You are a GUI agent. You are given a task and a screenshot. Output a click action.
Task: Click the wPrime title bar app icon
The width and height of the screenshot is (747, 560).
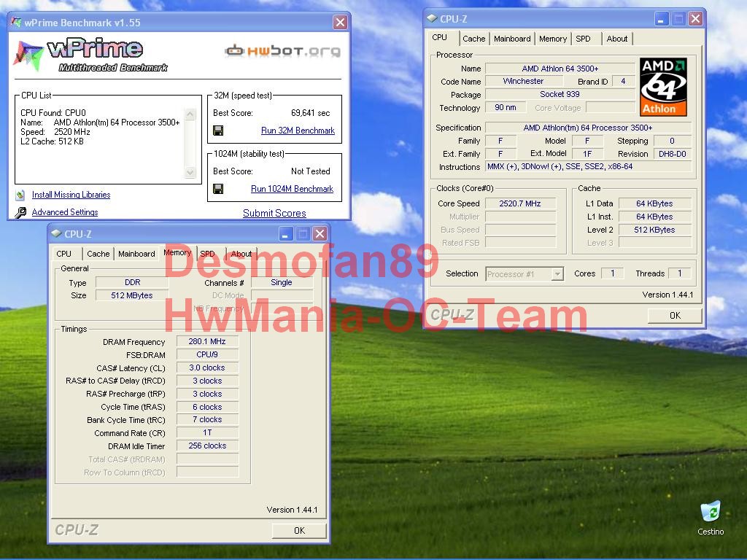point(16,23)
